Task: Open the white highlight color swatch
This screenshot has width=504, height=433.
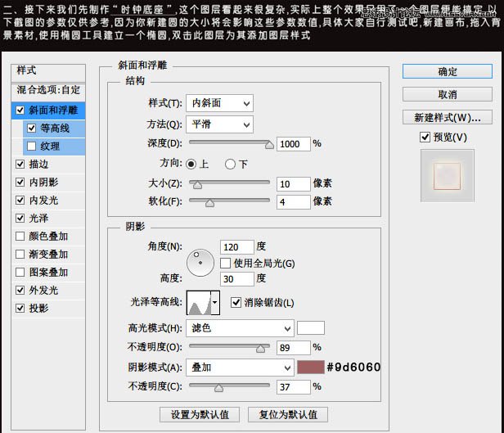Action: tap(311, 328)
